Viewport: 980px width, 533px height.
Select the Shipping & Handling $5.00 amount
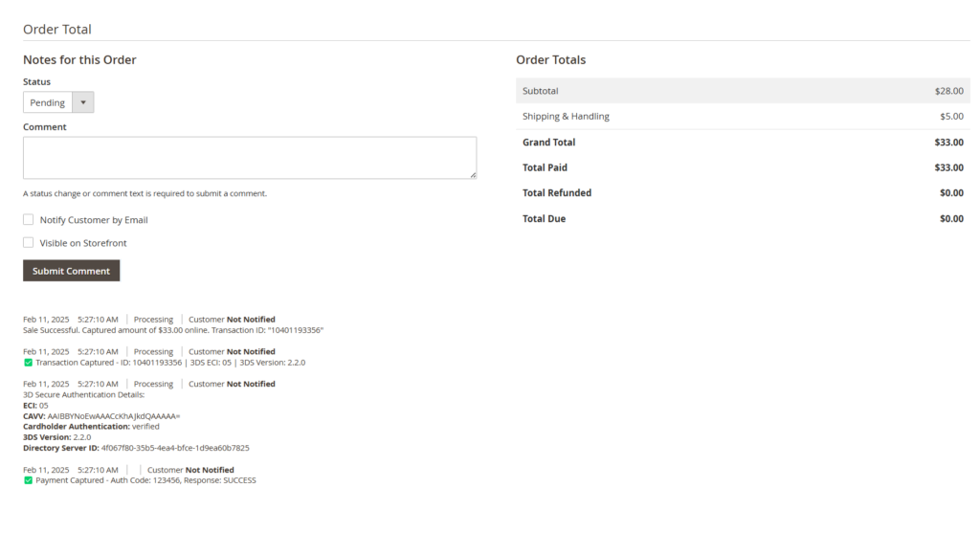coord(952,116)
